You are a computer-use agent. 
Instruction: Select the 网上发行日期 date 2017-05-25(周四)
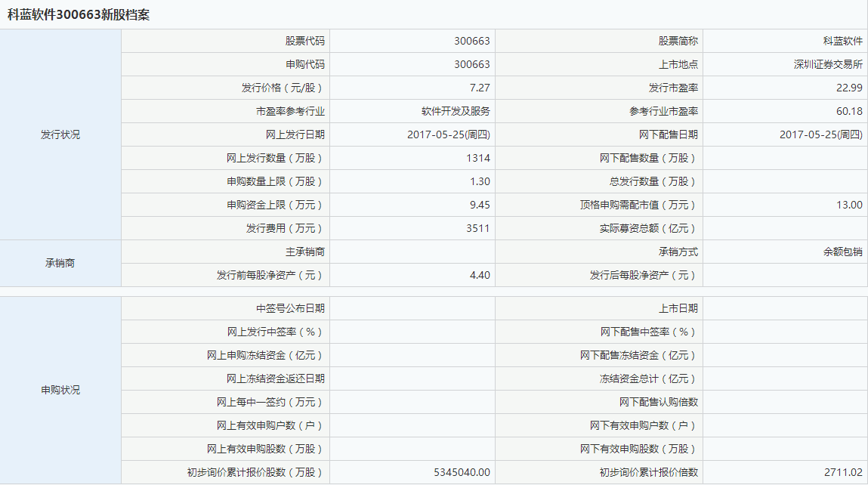449,134
